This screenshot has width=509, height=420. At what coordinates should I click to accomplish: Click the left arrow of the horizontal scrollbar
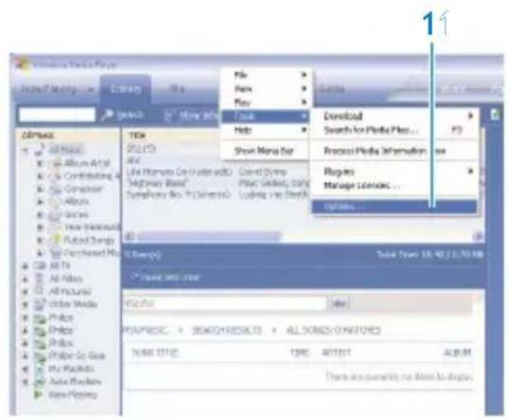click(129, 237)
